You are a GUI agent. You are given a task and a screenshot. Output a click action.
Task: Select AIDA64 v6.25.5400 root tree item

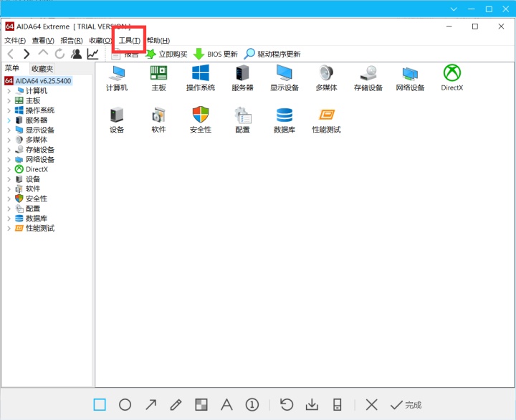click(x=38, y=81)
